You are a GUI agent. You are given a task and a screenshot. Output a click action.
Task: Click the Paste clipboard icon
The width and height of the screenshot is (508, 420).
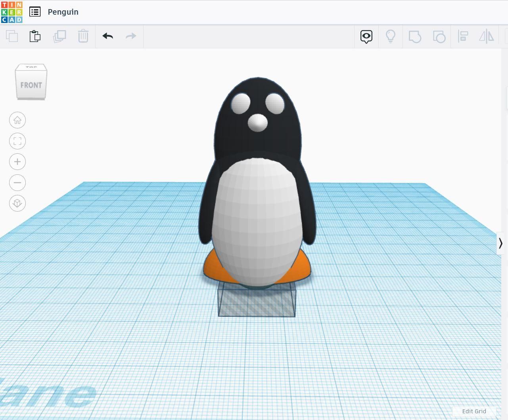[x=35, y=36]
